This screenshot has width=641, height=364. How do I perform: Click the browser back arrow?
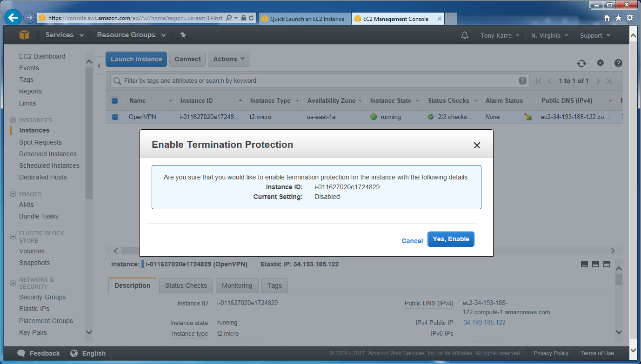(x=13, y=18)
